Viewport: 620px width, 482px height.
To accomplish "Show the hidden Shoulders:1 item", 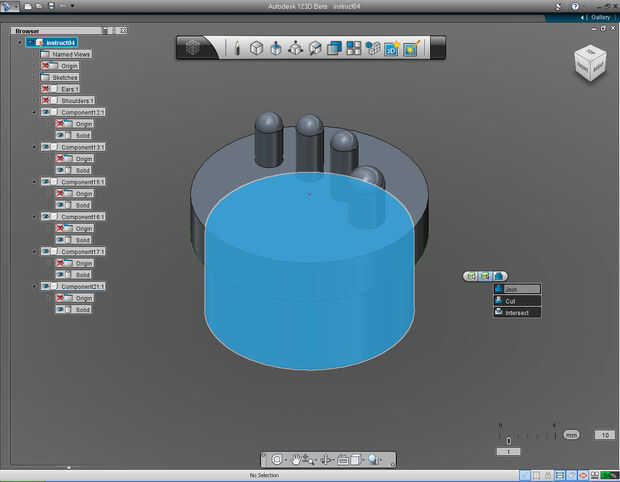I will click(45, 100).
